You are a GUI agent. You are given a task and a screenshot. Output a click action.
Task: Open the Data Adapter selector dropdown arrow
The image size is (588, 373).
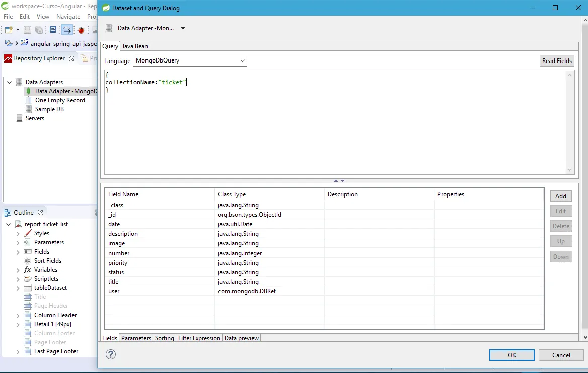click(183, 28)
